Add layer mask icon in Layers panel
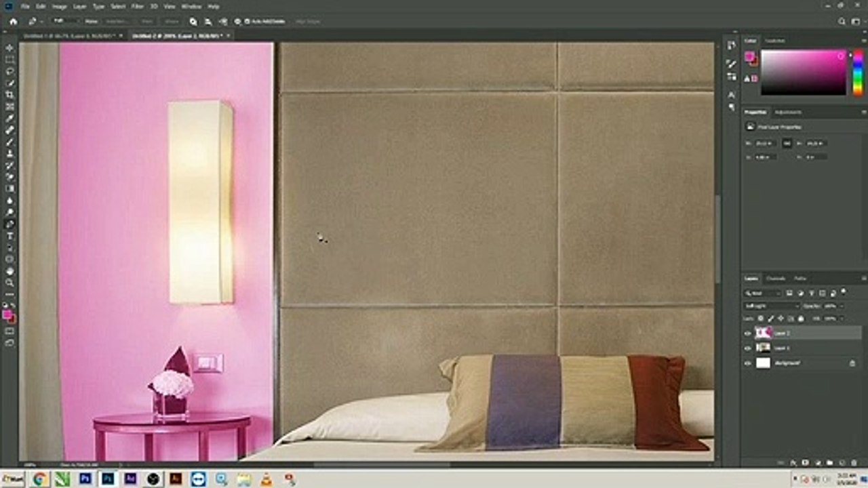Screen dimensions: 868x488 pyautogui.click(x=806, y=463)
